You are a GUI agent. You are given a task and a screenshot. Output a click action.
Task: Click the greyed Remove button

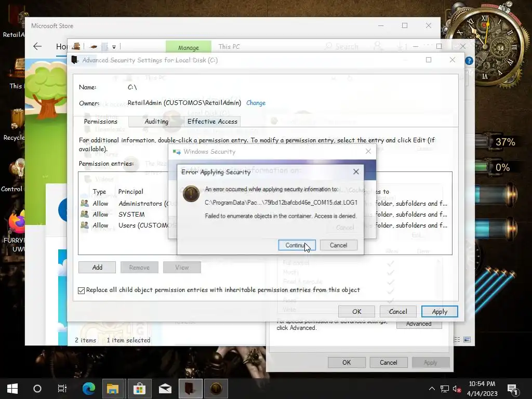(139, 268)
